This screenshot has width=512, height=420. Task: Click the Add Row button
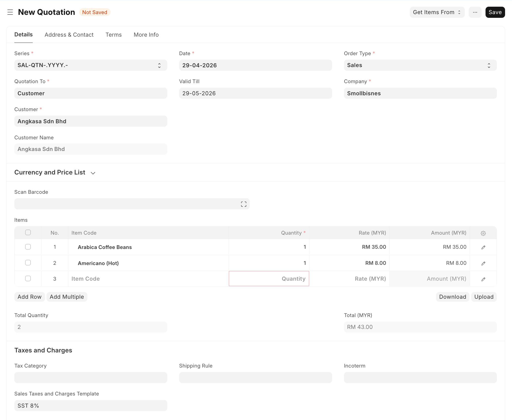click(29, 297)
